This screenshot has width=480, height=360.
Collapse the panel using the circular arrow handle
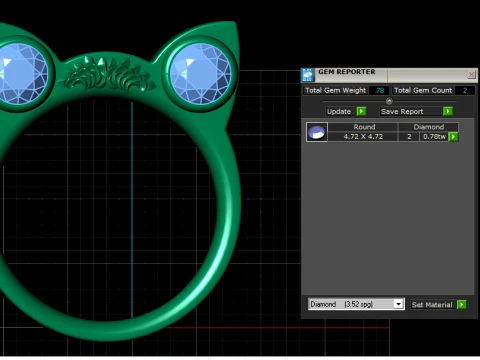coord(389,101)
